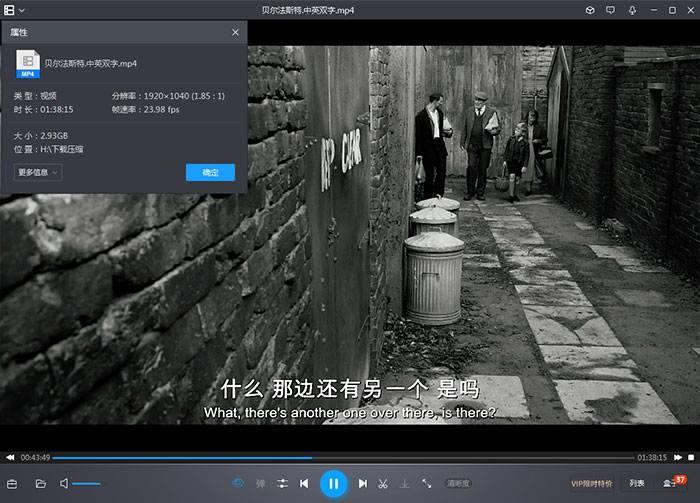Click the file size 2.93GB
Screen dimensions: 700x503
tap(54, 136)
